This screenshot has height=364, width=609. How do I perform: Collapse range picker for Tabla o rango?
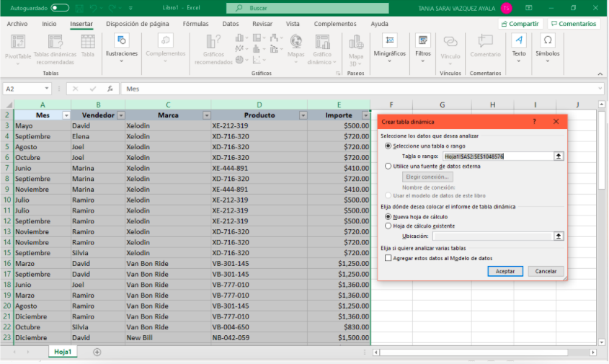point(559,156)
